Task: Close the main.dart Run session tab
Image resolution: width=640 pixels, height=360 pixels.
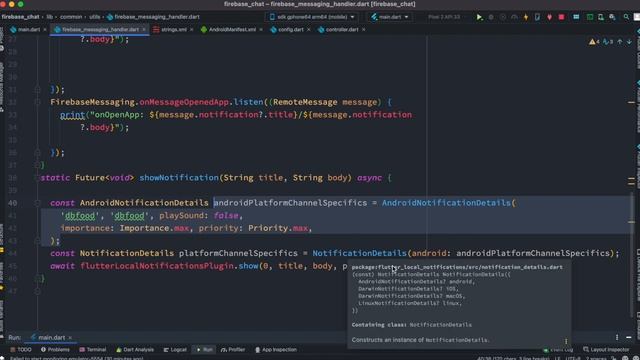Action: (70, 338)
